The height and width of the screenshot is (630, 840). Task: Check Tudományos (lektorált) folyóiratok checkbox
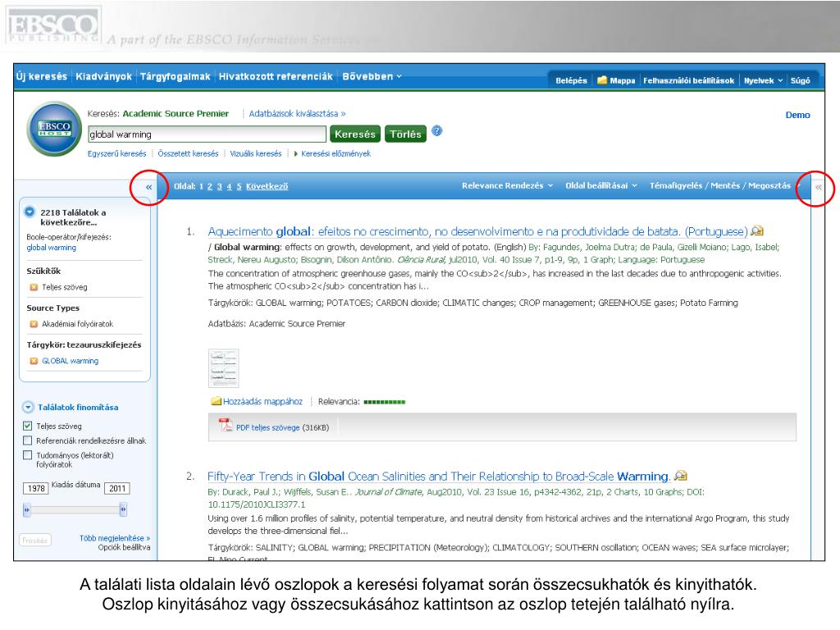[x=27, y=454]
